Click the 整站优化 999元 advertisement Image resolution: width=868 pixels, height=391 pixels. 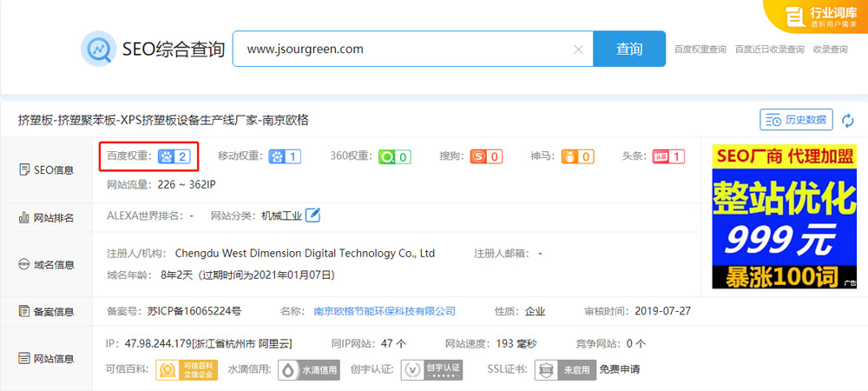(784, 216)
